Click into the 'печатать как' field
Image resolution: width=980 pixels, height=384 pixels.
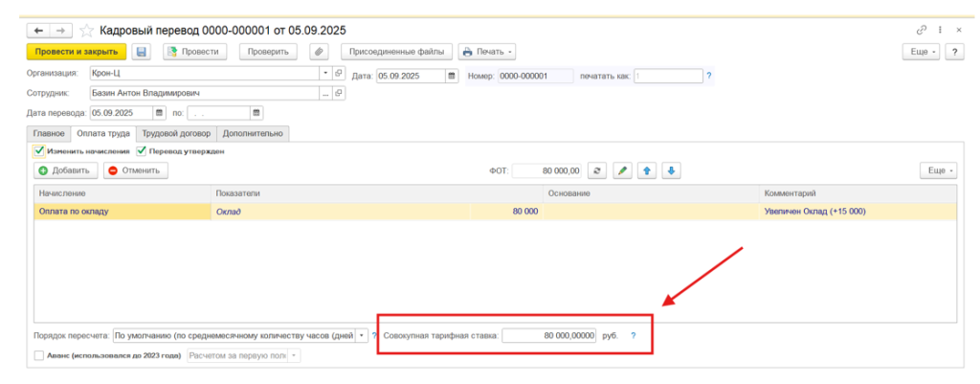[x=668, y=77]
